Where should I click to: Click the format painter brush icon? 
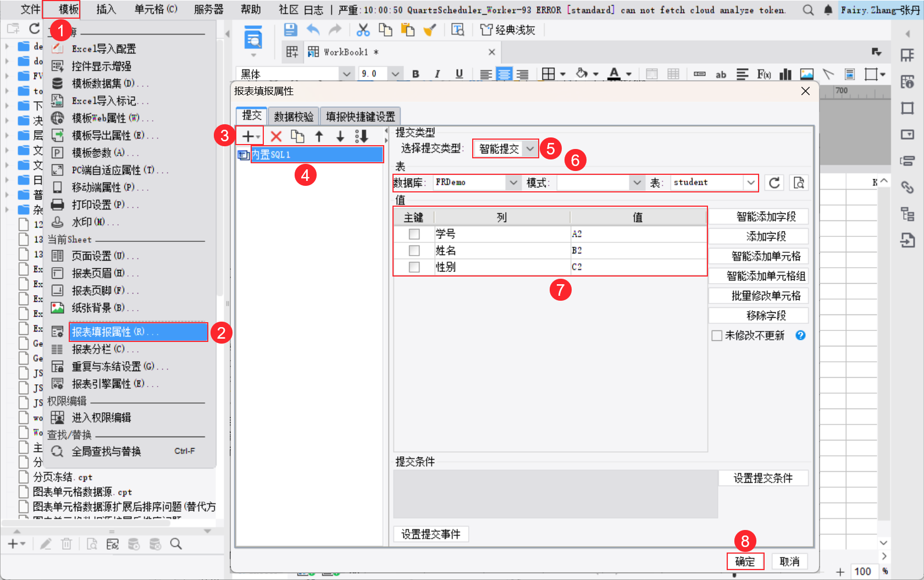430,30
